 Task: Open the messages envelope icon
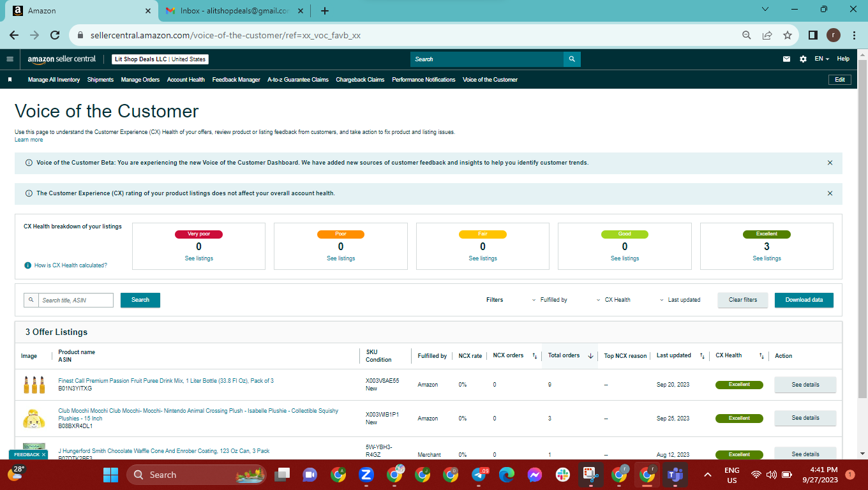click(786, 59)
